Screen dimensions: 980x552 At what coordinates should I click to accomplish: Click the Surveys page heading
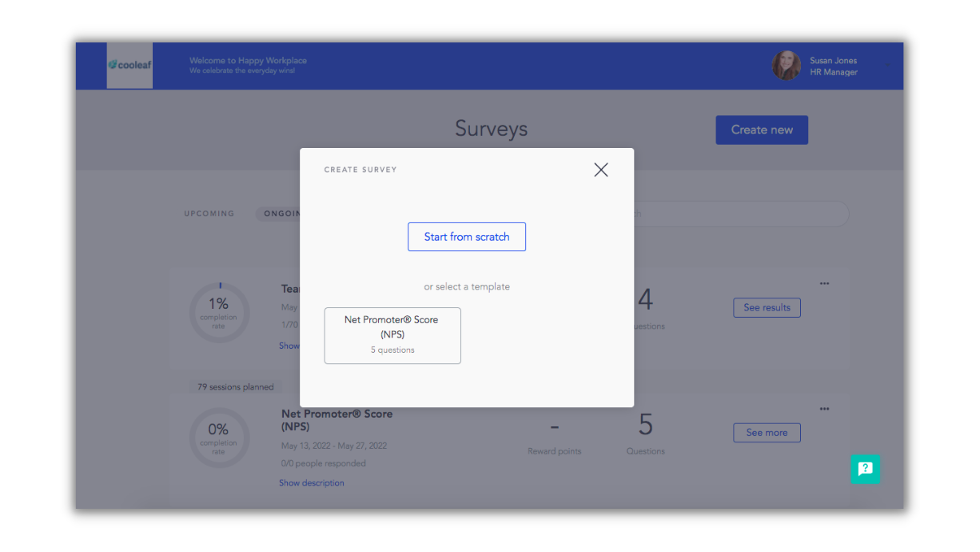pos(492,129)
